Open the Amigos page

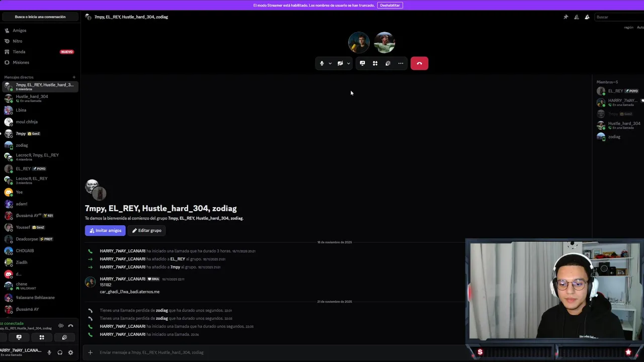coord(40,31)
